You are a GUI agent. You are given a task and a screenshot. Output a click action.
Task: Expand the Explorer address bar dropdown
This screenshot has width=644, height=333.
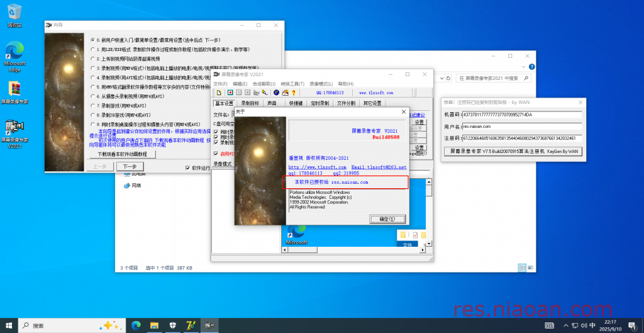coord(441,78)
